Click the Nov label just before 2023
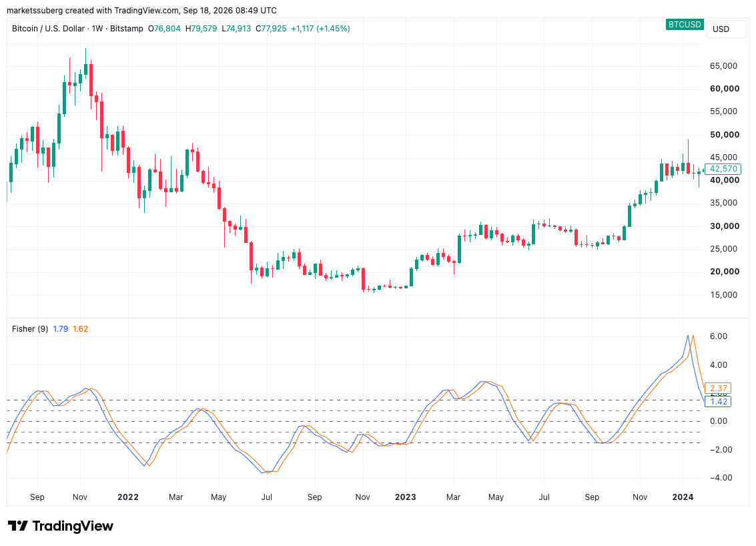756x546 pixels. tap(362, 497)
